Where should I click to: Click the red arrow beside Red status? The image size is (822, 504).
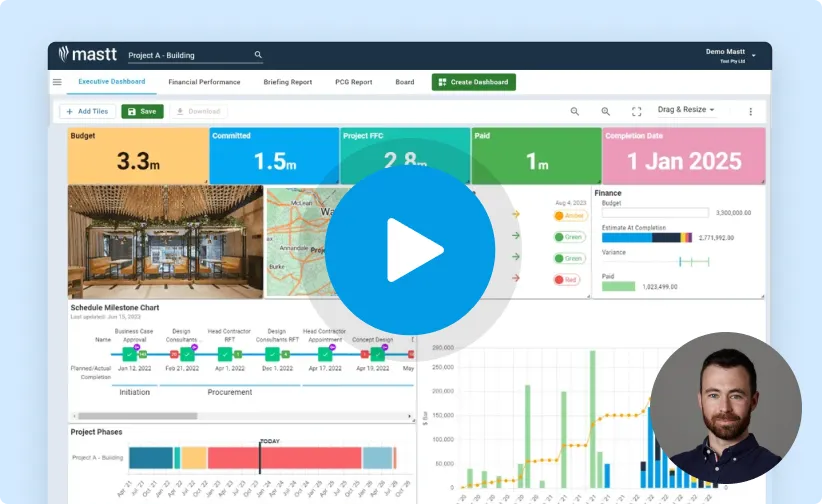(516, 278)
